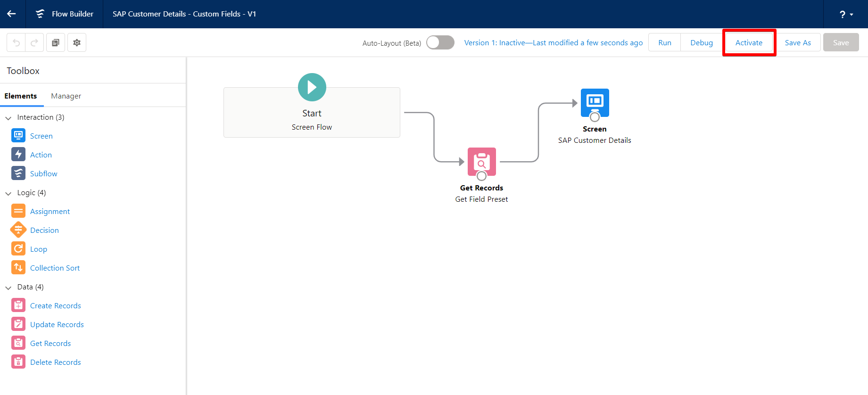Open the help question mark menu
This screenshot has height=395, width=868.
[846, 14]
